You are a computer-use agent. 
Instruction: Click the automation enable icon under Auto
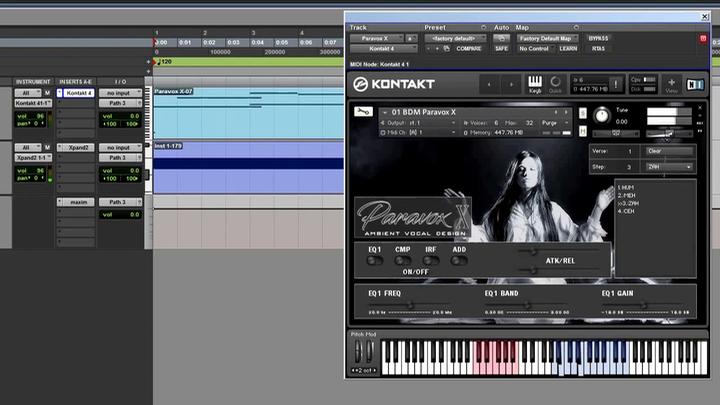click(501, 39)
